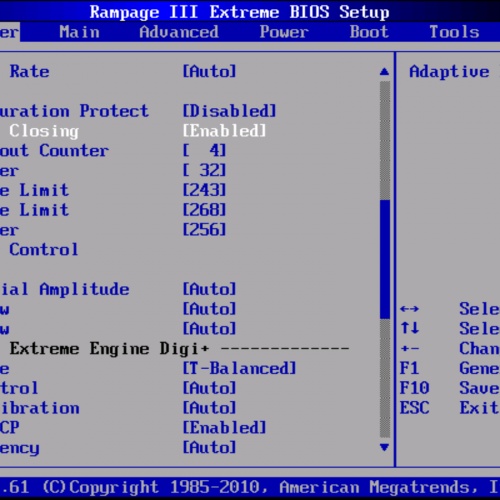Edit the Limit value [243]
Image resolution: width=500 pixels, height=500 pixels.
tap(204, 190)
